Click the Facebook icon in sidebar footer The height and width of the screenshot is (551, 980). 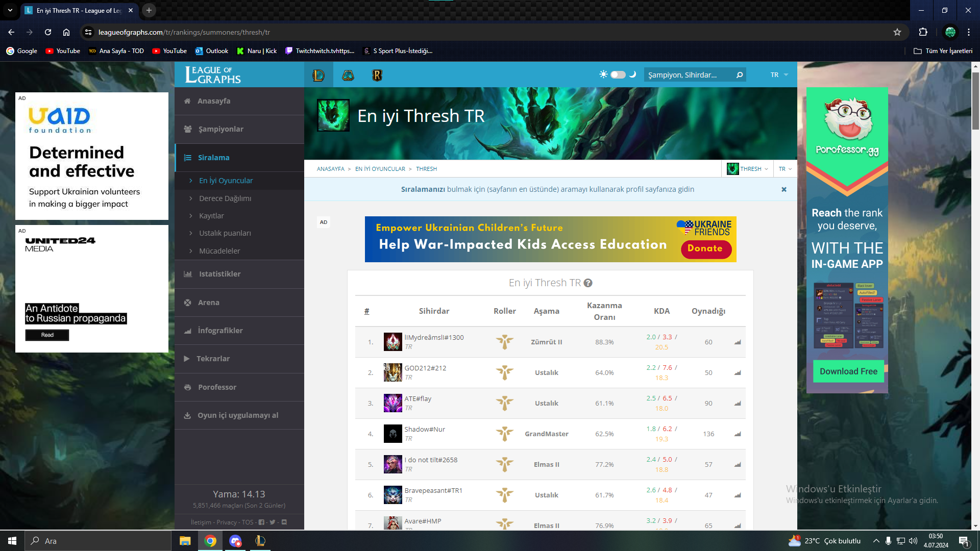coord(261,522)
